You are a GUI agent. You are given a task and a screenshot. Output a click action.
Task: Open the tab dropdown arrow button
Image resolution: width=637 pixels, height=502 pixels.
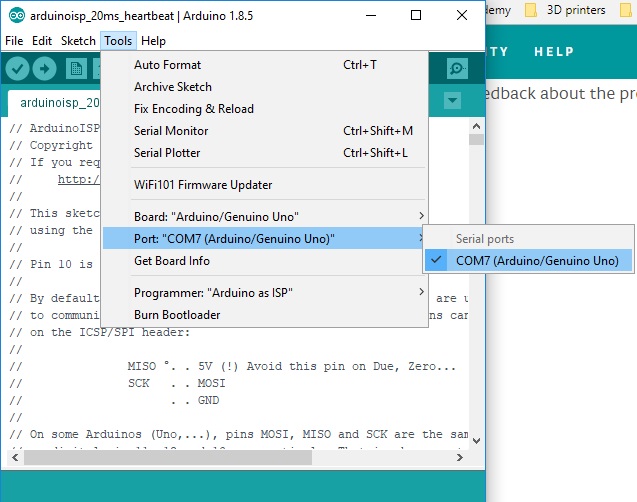(453, 100)
